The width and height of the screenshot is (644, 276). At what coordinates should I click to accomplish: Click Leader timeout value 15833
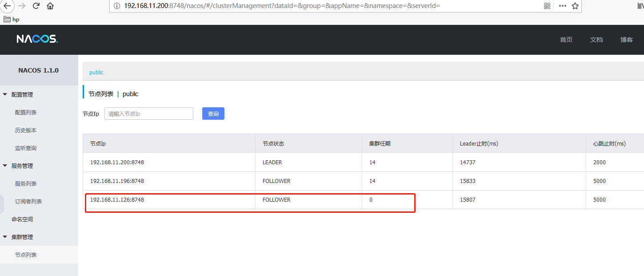[468, 181]
